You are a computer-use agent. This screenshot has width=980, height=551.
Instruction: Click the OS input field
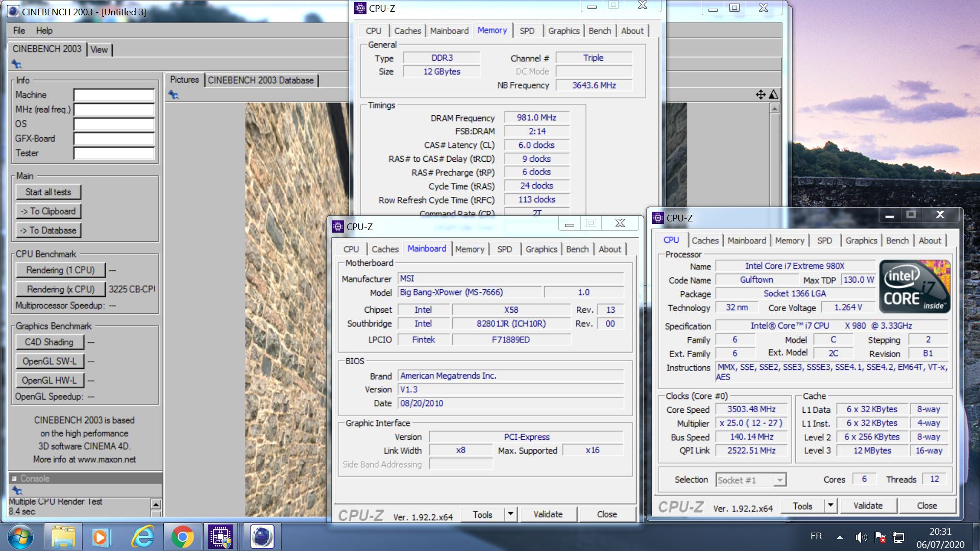(x=114, y=124)
